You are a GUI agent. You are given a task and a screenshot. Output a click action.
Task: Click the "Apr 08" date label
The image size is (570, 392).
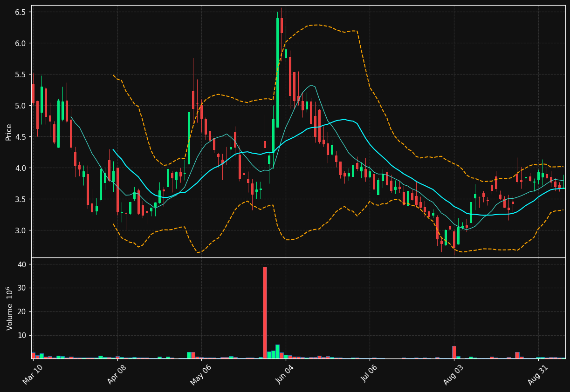(117, 375)
